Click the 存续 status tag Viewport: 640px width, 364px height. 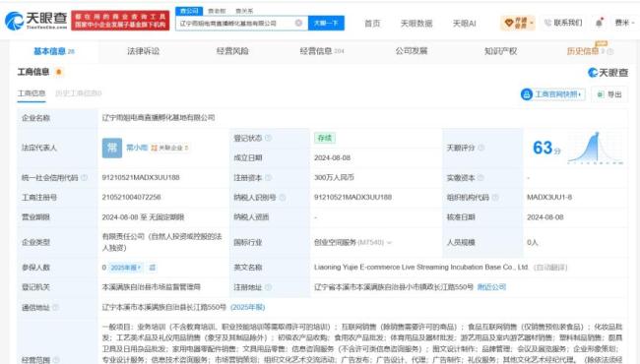pos(325,138)
